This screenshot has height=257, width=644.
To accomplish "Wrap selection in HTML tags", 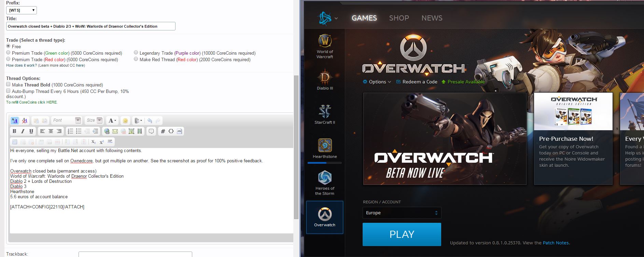I will 171,131.
